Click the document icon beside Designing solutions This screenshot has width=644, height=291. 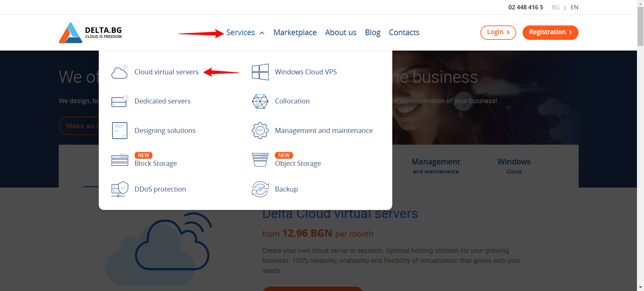pos(120,131)
